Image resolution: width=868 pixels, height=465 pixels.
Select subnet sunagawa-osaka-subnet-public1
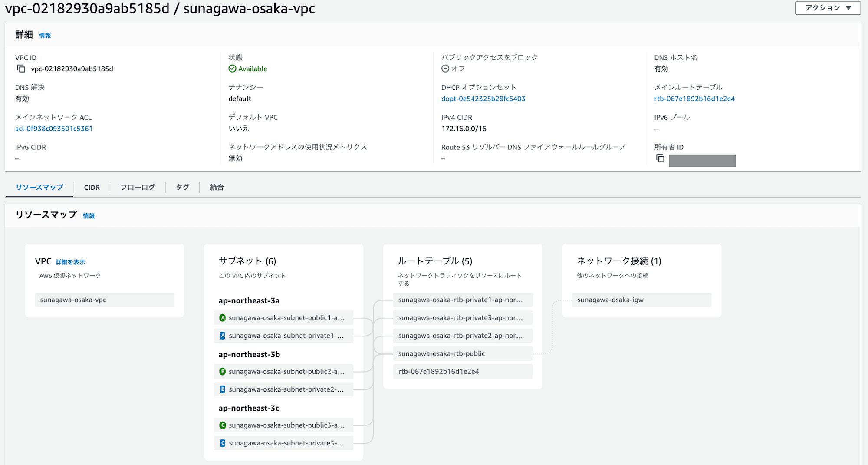coord(283,318)
